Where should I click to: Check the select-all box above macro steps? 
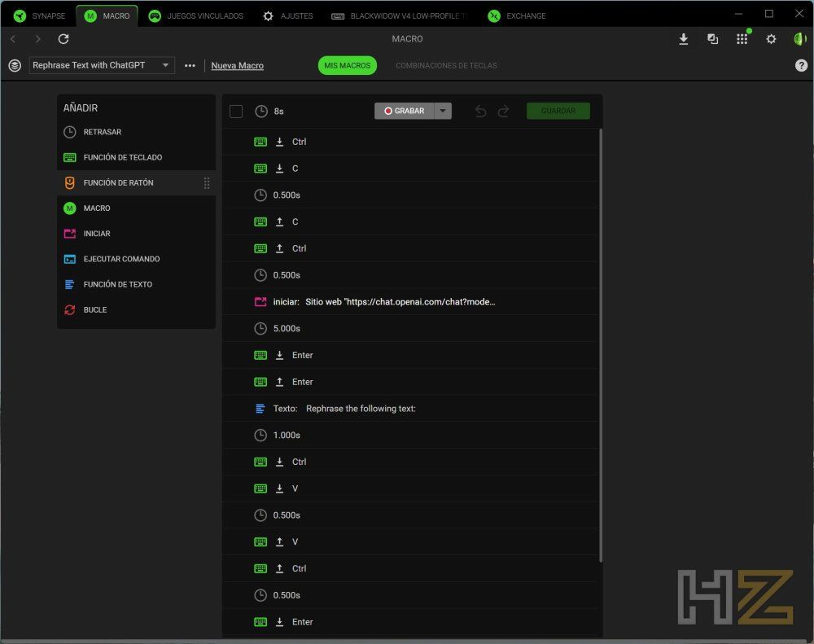tap(236, 112)
